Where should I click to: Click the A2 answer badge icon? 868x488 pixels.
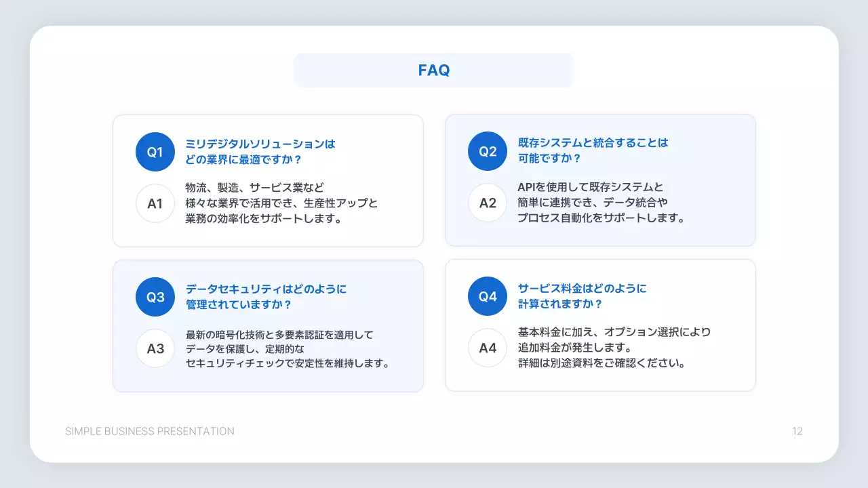click(488, 203)
